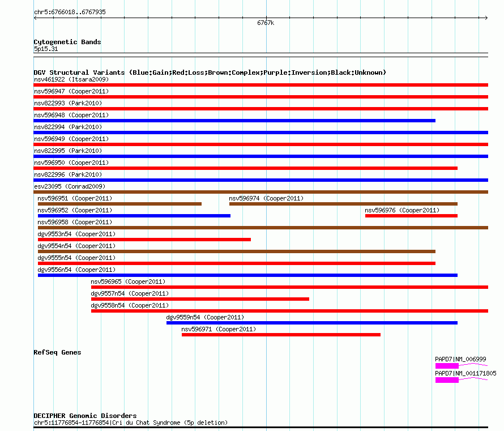Click the DECIPHER Genomic Disorders track title
The image size is (504, 431).
point(85,416)
